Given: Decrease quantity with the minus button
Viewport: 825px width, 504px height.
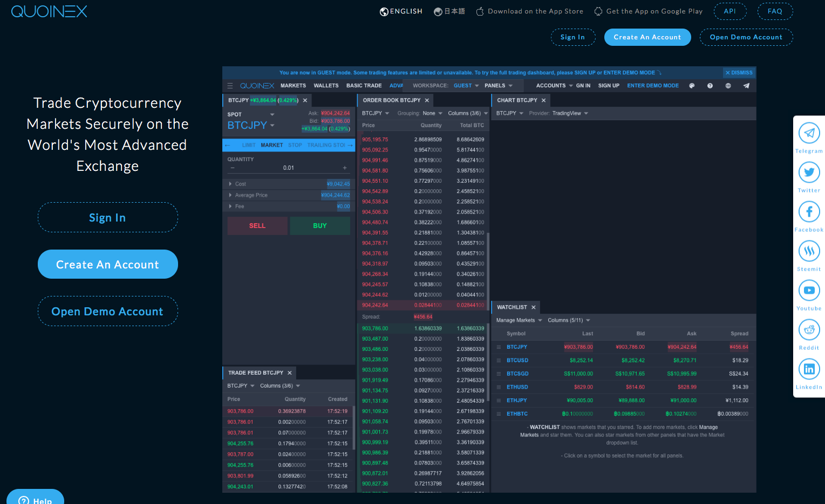Looking at the screenshot, I should 233,168.
